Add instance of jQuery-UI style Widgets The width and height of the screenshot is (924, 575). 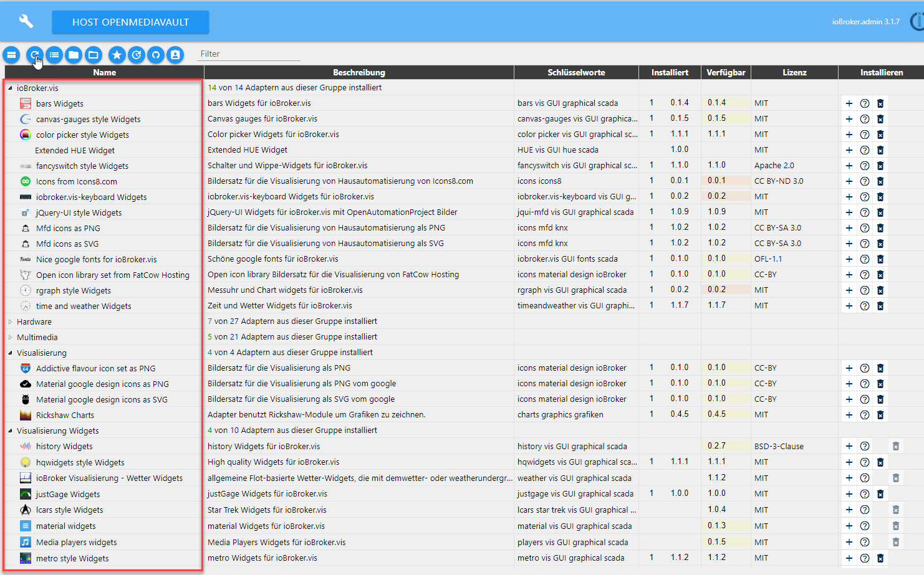(x=849, y=212)
